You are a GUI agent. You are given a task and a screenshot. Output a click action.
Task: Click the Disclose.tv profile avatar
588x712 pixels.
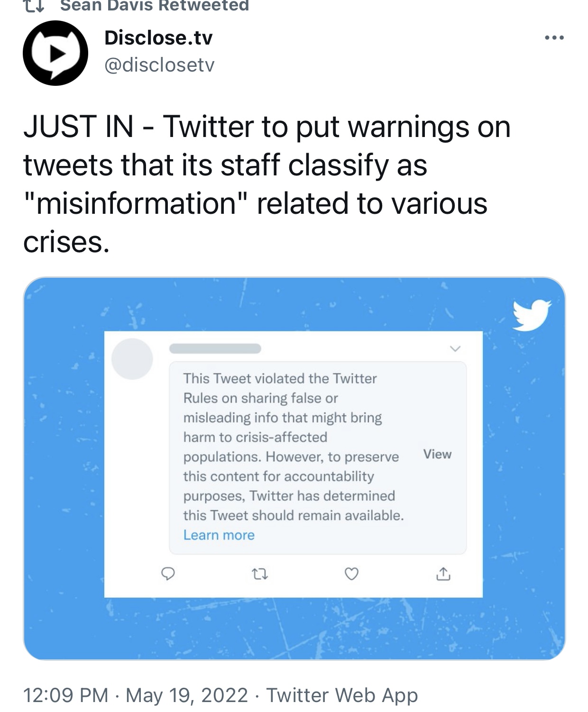click(x=55, y=53)
